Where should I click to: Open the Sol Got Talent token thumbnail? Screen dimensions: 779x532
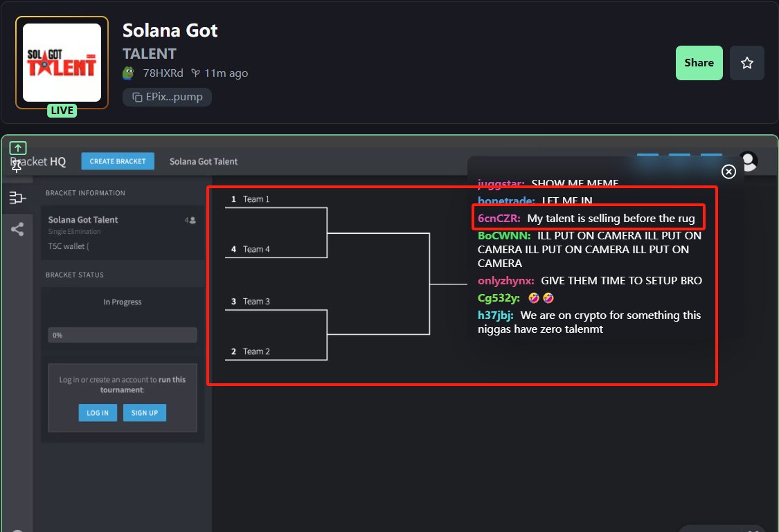coord(62,62)
